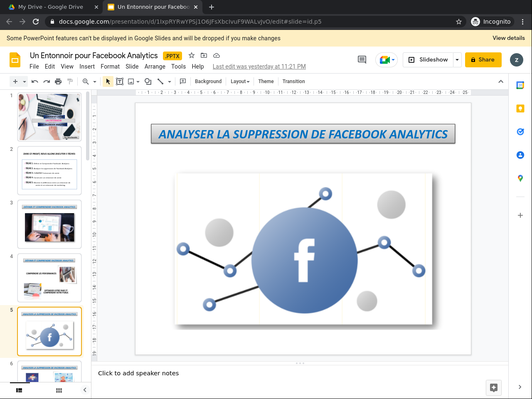Viewport: 532px width, 399px height.
Task: Switch to grid view
Action: pyautogui.click(x=59, y=390)
